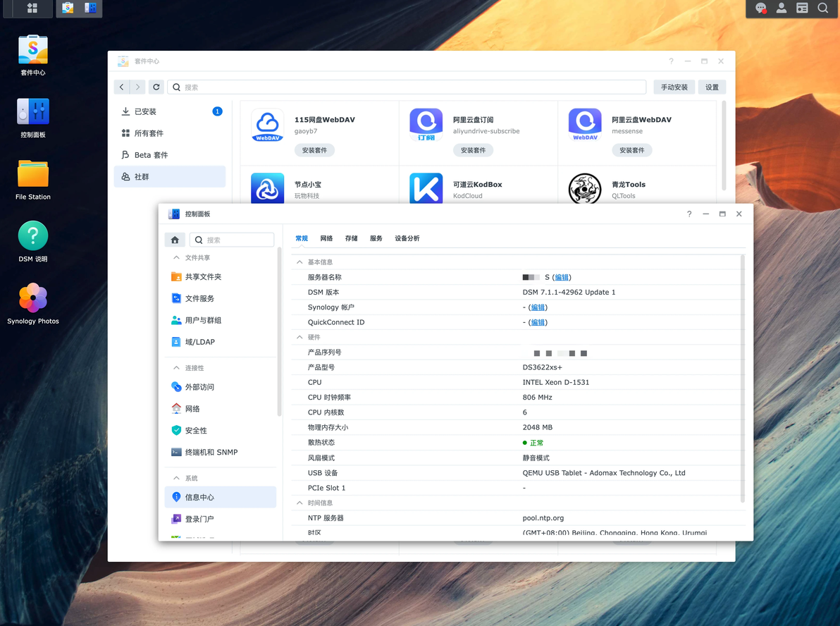The width and height of the screenshot is (840, 626).
Task: Open Beta 套件 category
Action: click(170, 155)
